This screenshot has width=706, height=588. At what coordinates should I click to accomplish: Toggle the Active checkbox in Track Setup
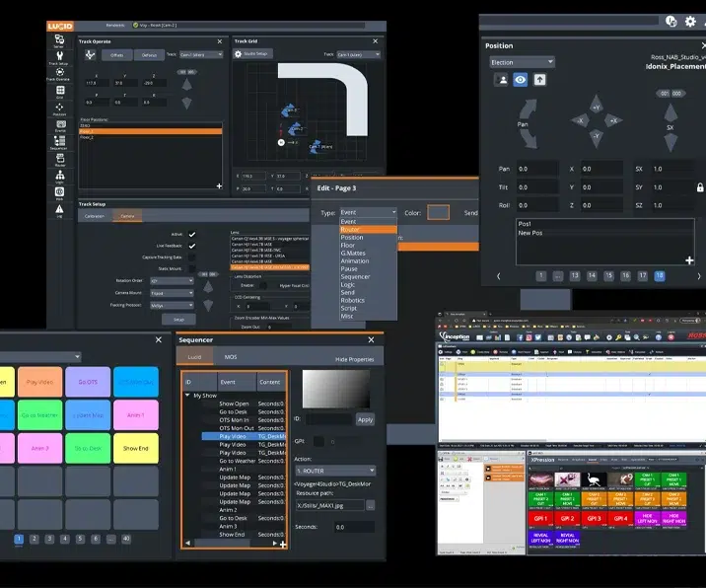[x=192, y=234]
